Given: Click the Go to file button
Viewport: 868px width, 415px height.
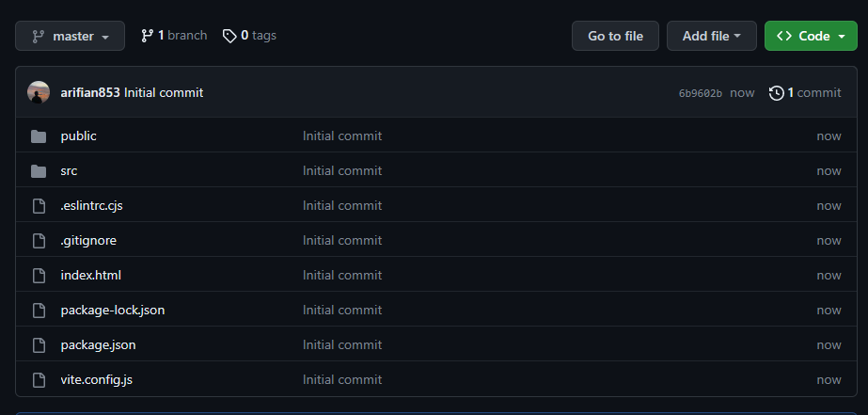Looking at the screenshot, I should pos(615,36).
